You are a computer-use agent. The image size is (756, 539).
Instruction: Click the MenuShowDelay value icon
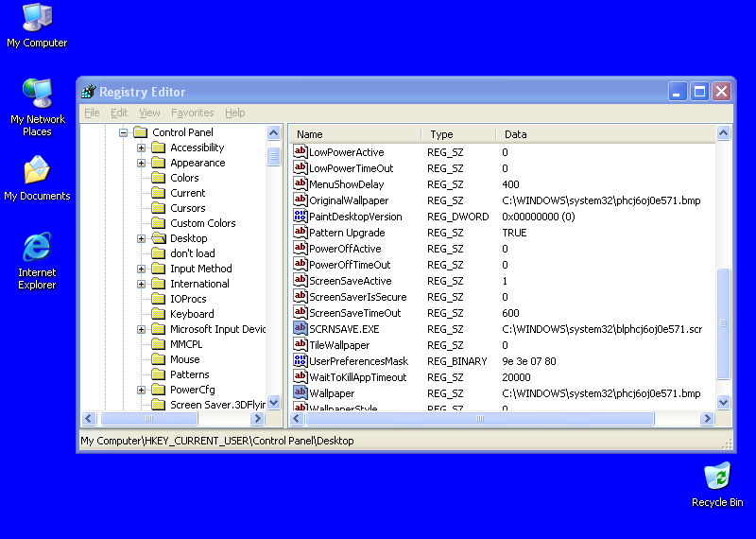(300, 183)
